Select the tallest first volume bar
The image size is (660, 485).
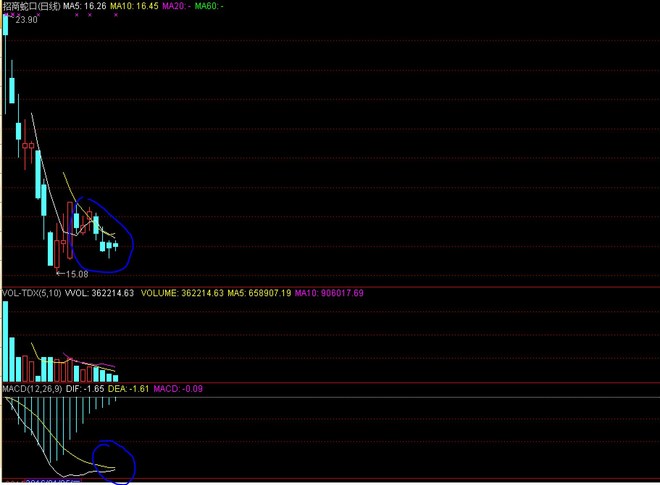pos(5,341)
